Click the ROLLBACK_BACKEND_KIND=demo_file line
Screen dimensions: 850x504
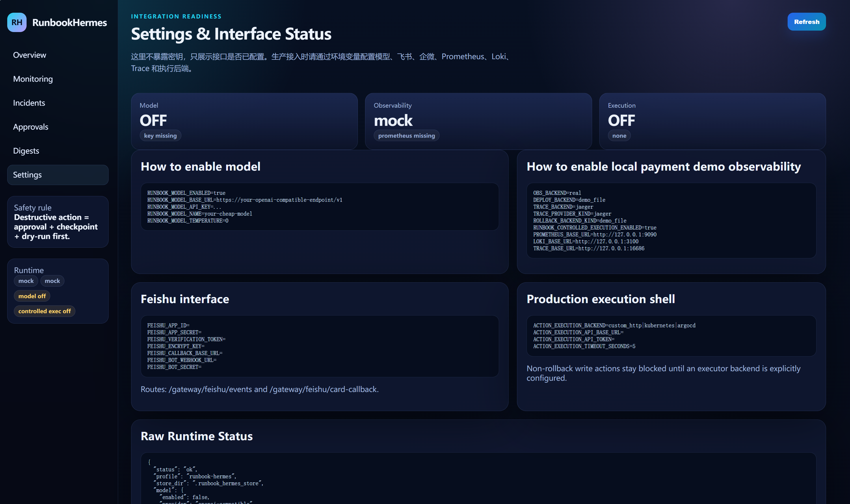pyautogui.click(x=580, y=221)
